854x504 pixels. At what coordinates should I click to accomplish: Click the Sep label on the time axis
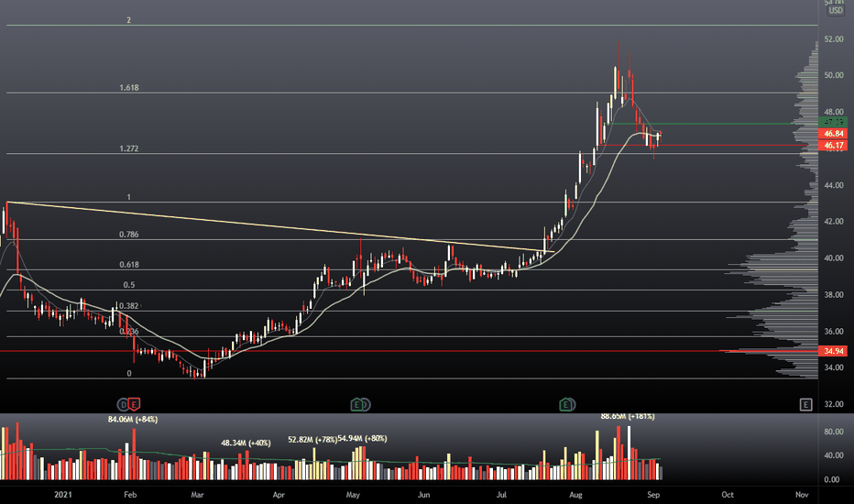pos(653,495)
